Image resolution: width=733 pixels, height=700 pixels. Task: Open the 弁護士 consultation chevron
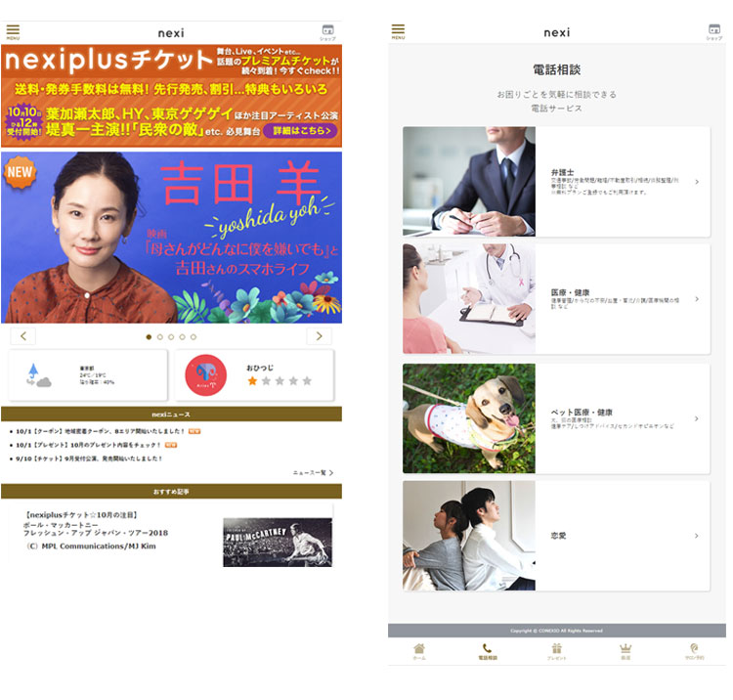pyautogui.click(x=697, y=182)
